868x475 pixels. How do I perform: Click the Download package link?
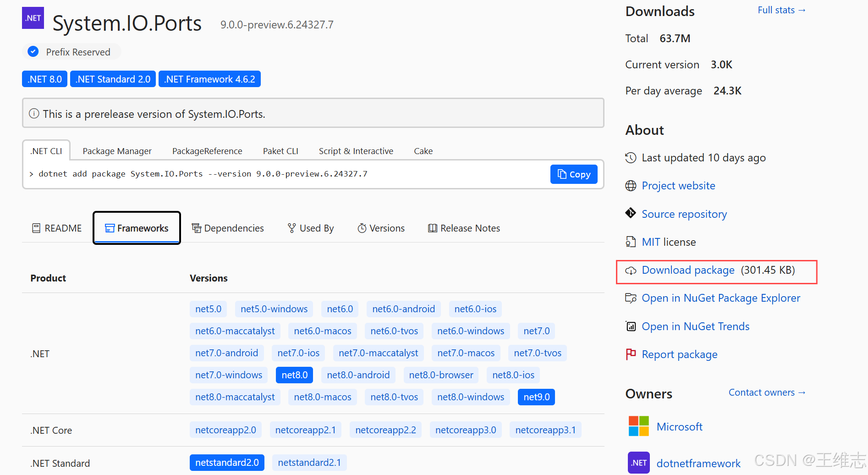tap(688, 270)
